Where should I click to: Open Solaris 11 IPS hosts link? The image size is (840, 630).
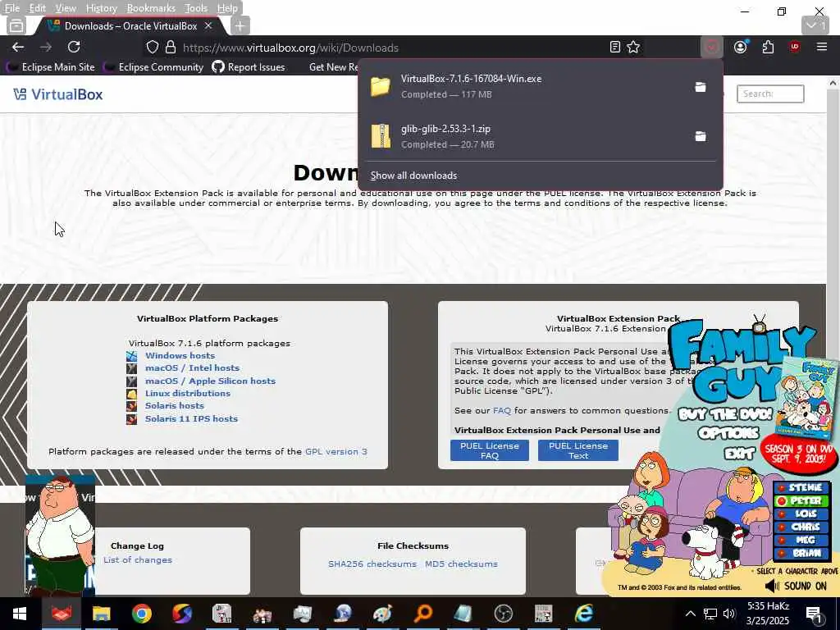191,418
